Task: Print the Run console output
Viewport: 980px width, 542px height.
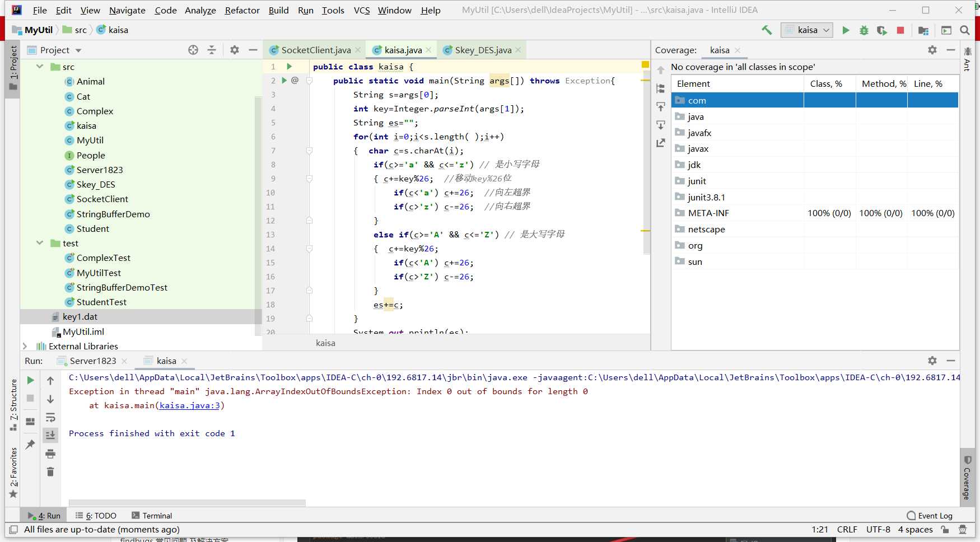Action: coord(50,454)
